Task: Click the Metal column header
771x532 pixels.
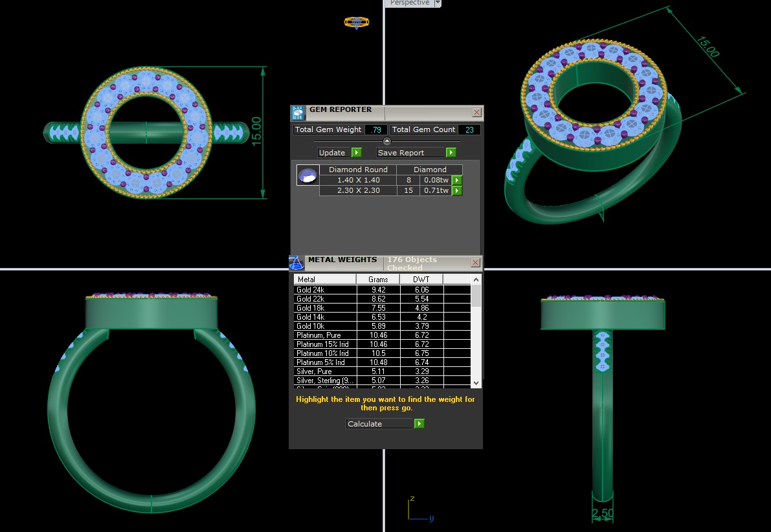Action: (x=324, y=279)
